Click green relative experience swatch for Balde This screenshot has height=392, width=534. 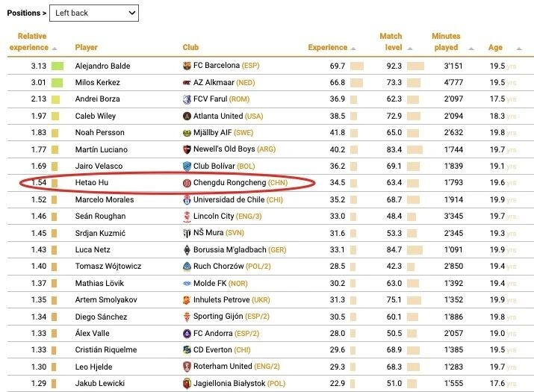58,66
